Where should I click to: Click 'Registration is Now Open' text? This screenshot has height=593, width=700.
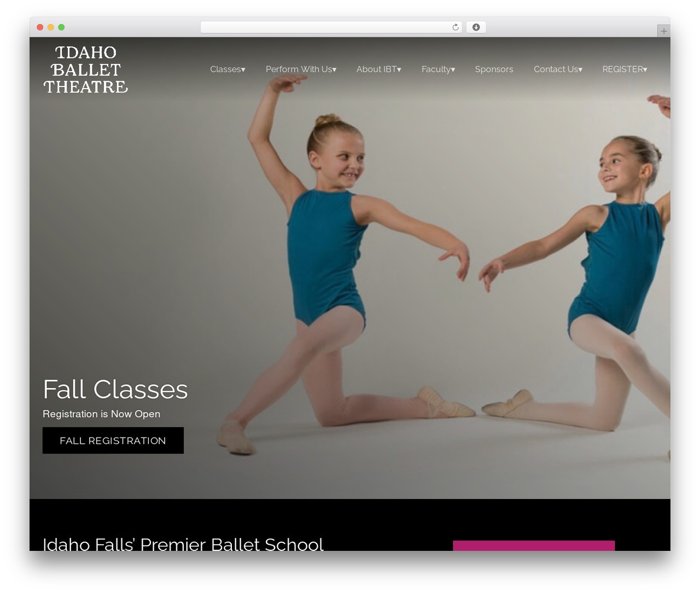(101, 414)
